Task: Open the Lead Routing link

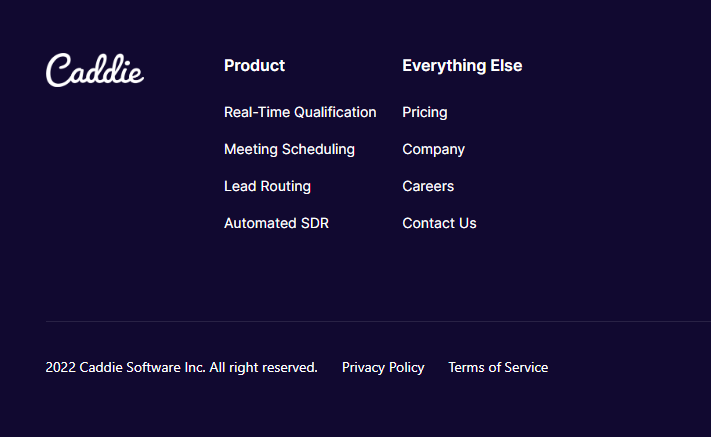Action: tap(267, 186)
